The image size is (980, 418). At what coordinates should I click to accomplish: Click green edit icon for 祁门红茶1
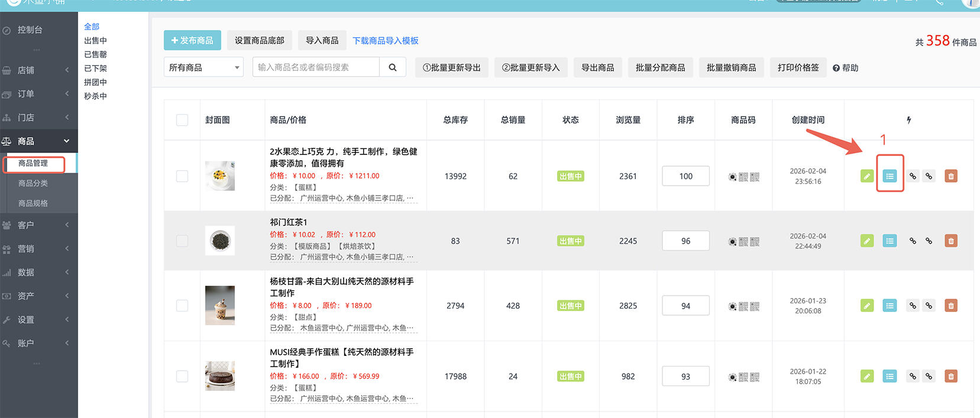tap(867, 241)
